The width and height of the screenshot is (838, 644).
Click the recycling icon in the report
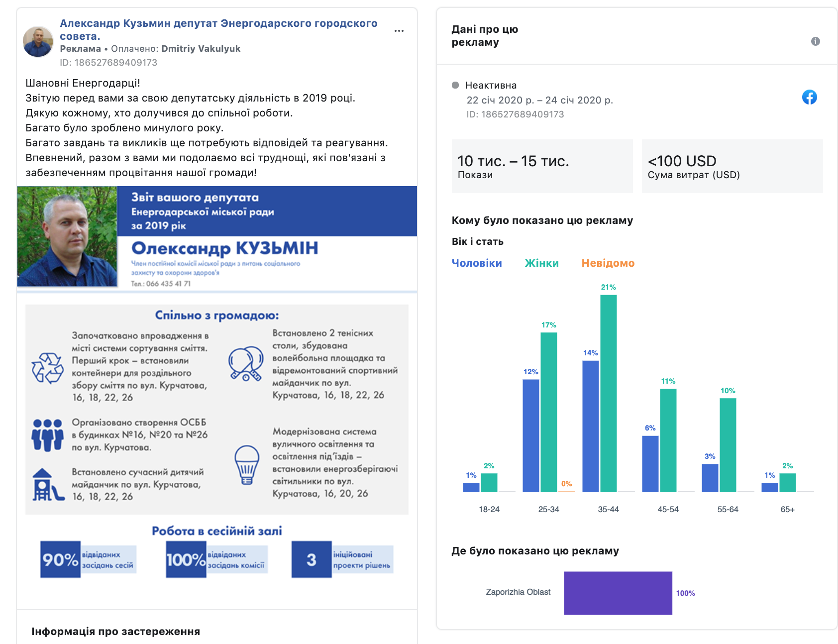47,368
